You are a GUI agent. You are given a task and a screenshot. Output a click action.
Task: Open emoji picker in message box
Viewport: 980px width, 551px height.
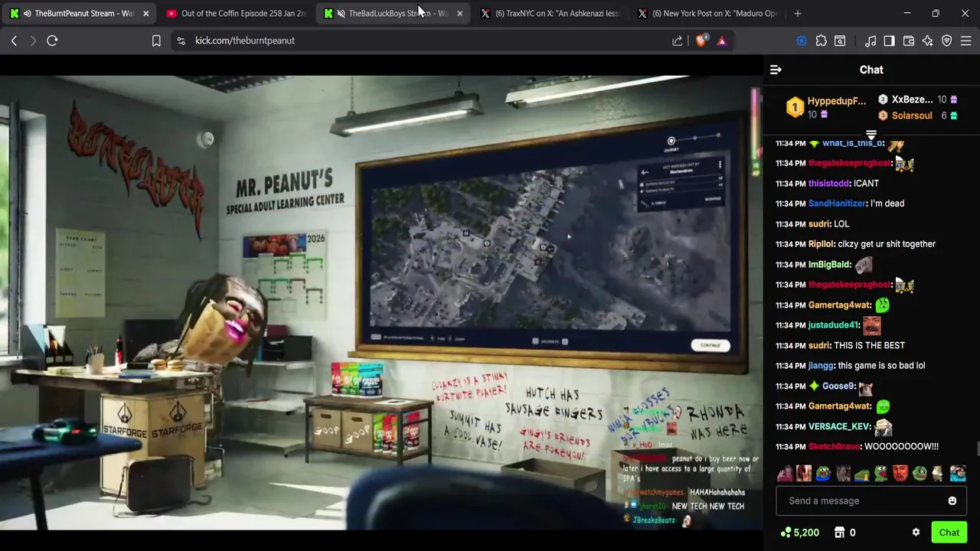[x=952, y=500]
